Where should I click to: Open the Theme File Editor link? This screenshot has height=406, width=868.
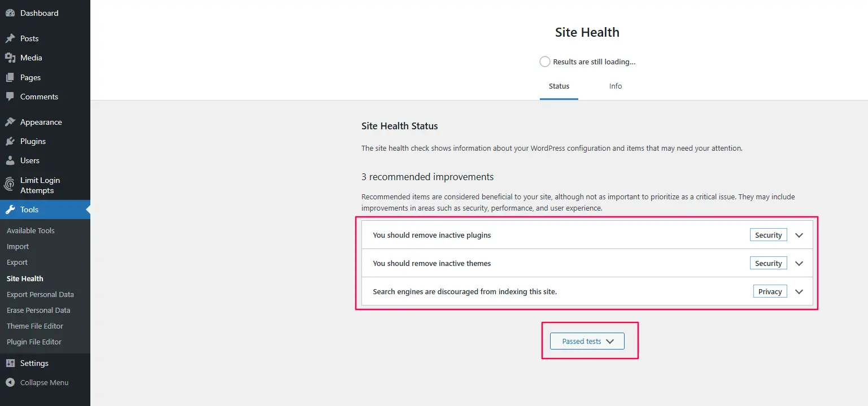click(35, 326)
